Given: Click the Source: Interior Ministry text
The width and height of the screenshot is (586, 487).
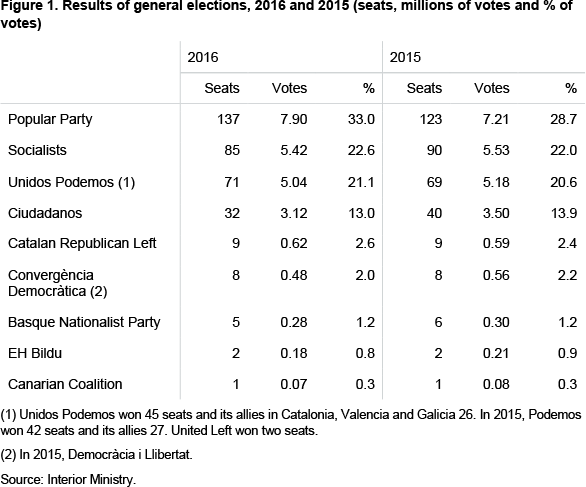Looking at the screenshot, I should pos(68,480).
